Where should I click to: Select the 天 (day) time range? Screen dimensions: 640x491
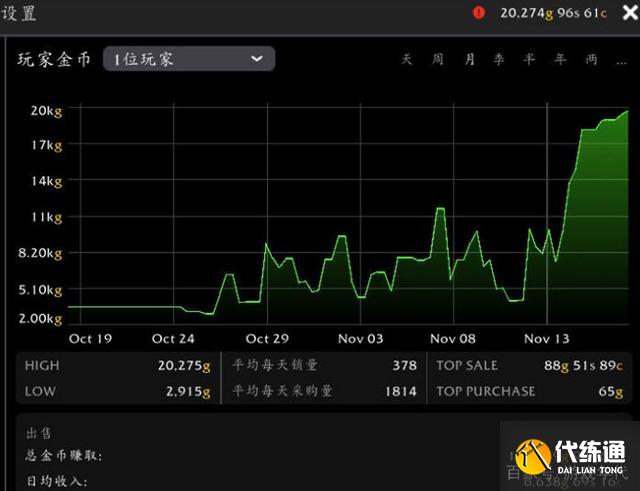(407, 60)
